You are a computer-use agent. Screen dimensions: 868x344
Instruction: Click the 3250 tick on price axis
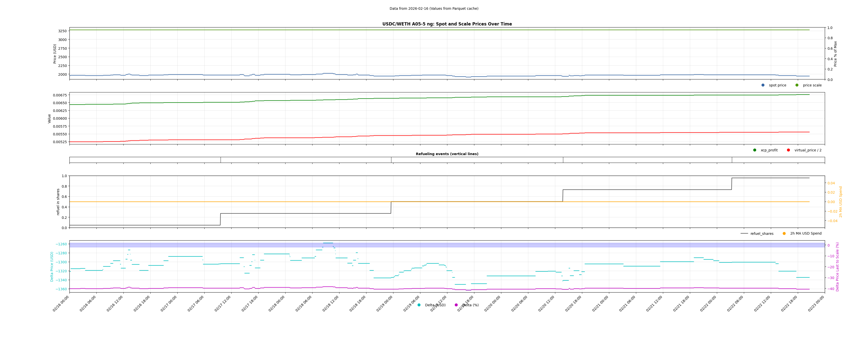[x=62, y=31]
